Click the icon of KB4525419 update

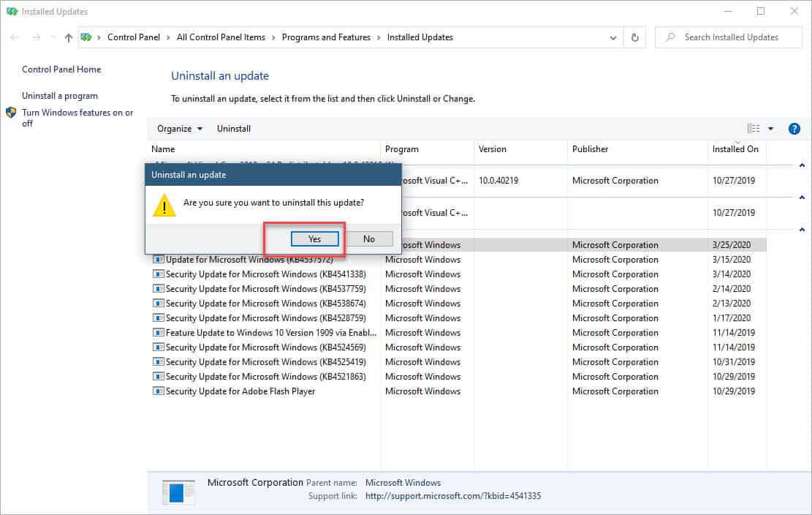[x=158, y=361]
